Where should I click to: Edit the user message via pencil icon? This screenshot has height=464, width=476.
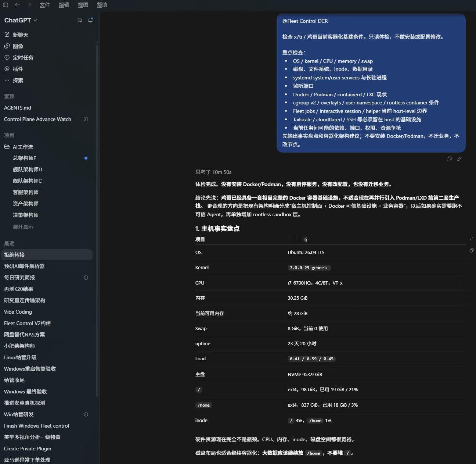click(459, 159)
